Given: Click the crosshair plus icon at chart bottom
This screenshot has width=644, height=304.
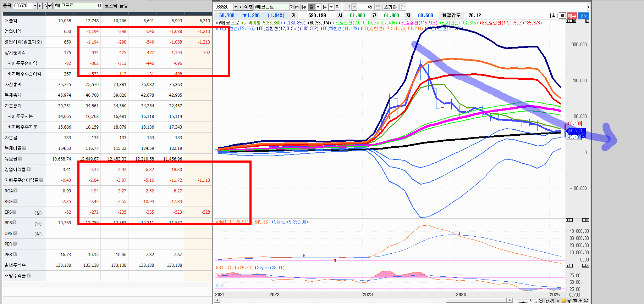Looking at the screenshot, I should click(580, 301).
